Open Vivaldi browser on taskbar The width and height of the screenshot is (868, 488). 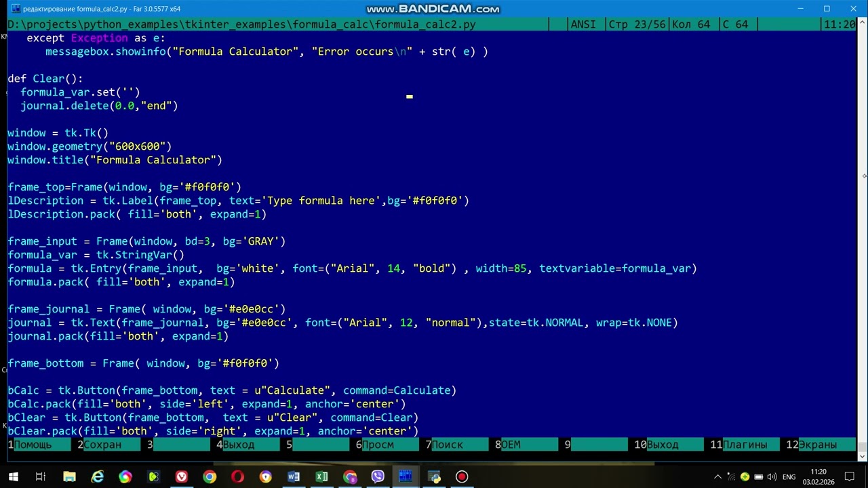pyautogui.click(x=181, y=476)
